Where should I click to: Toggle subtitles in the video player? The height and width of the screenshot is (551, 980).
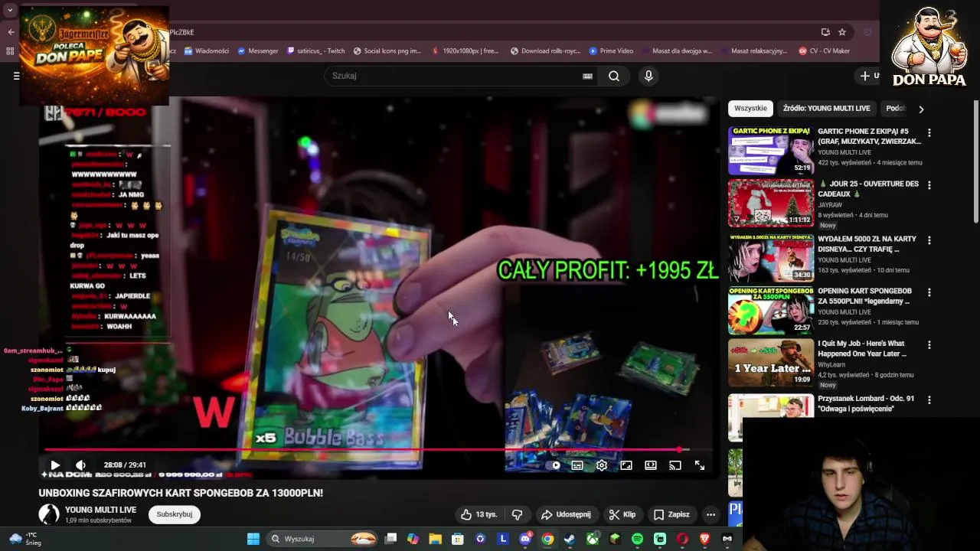[577, 465]
